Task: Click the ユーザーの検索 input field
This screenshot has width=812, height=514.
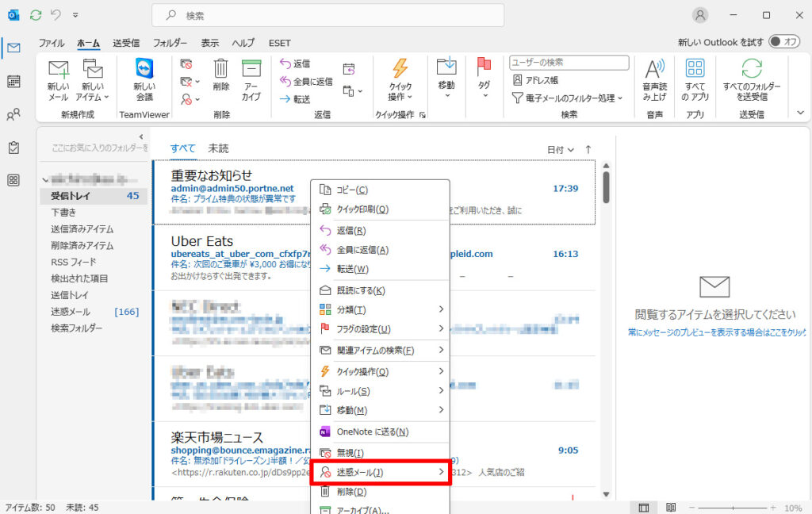Action: [569, 63]
